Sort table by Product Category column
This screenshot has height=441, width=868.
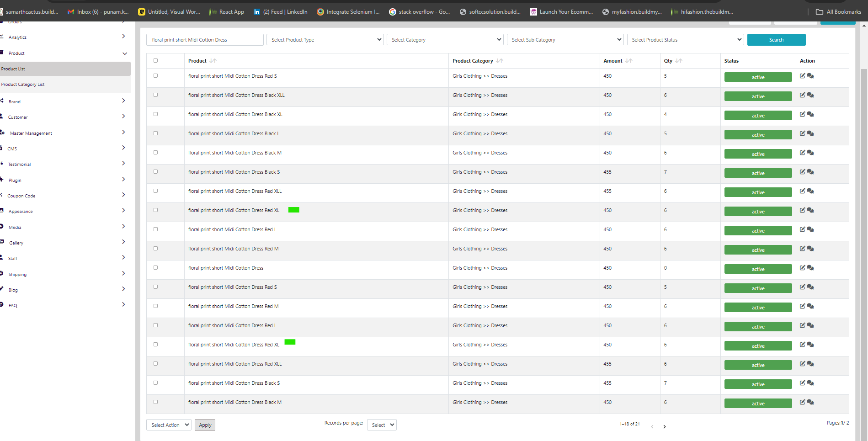click(x=499, y=61)
